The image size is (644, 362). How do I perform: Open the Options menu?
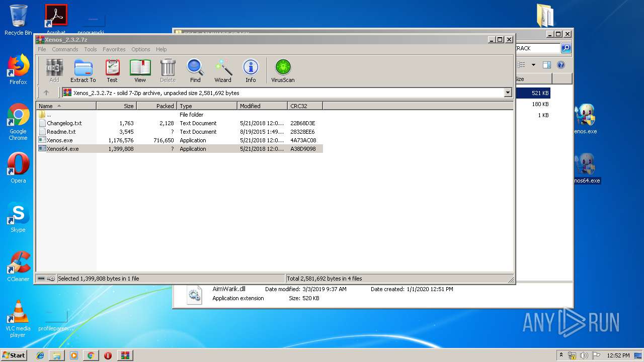tap(141, 49)
